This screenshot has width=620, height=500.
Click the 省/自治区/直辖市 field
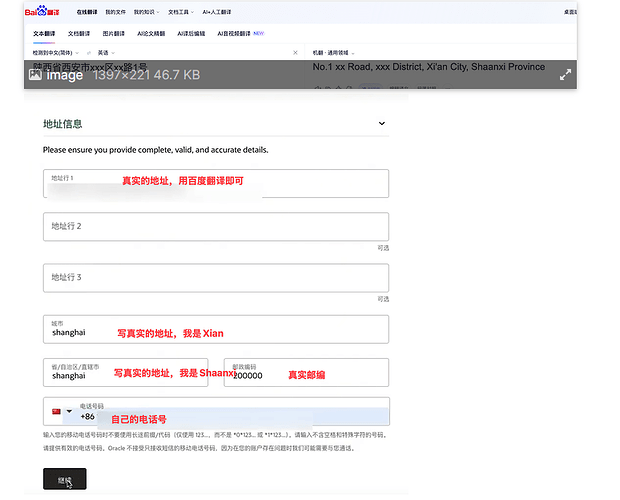coord(126,372)
